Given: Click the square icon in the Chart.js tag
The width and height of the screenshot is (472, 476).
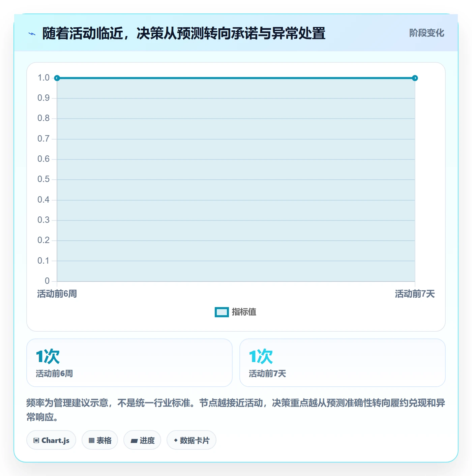Looking at the screenshot, I should pyautogui.click(x=36, y=441).
